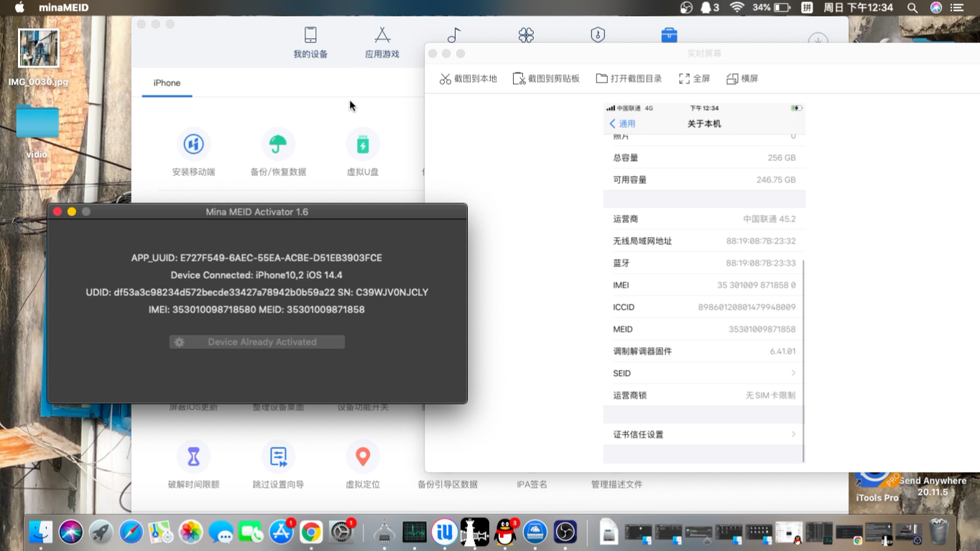
Task: Open the flower-shaped photos icon in iTools
Action: coord(526,35)
